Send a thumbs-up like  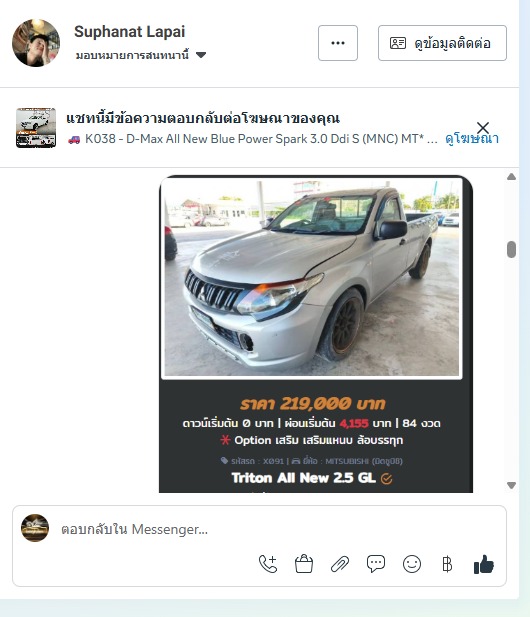[x=484, y=564]
